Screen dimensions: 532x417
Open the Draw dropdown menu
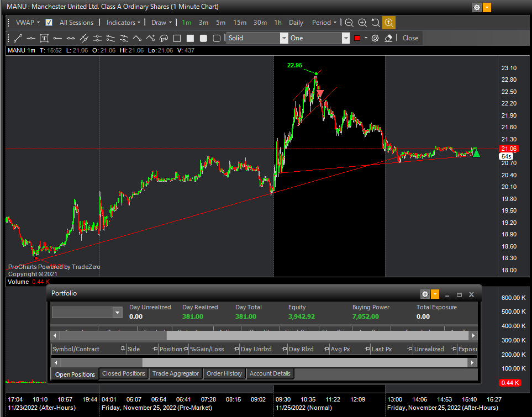pyautogui.click(x=161, y=23)
